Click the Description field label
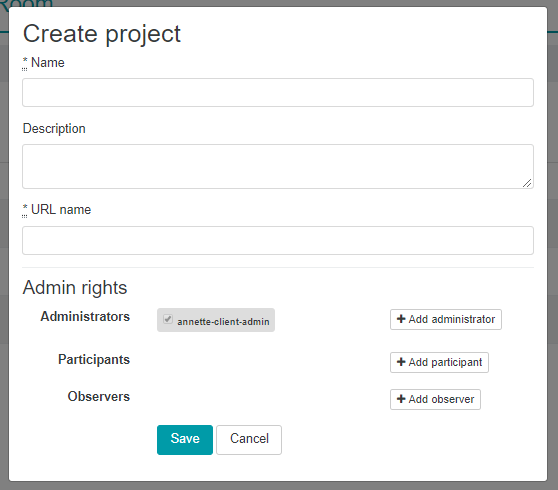This screenshot has width=558, height=490. [x=54, y=128]
